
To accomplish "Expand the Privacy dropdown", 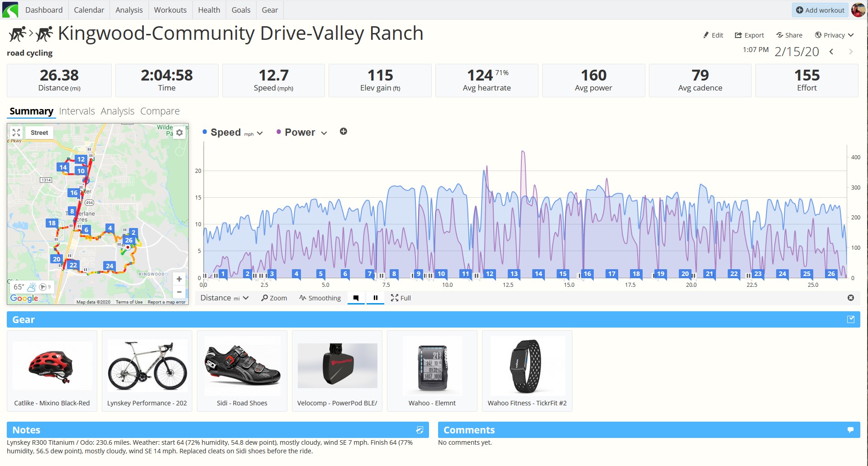I will click(834, 35).
